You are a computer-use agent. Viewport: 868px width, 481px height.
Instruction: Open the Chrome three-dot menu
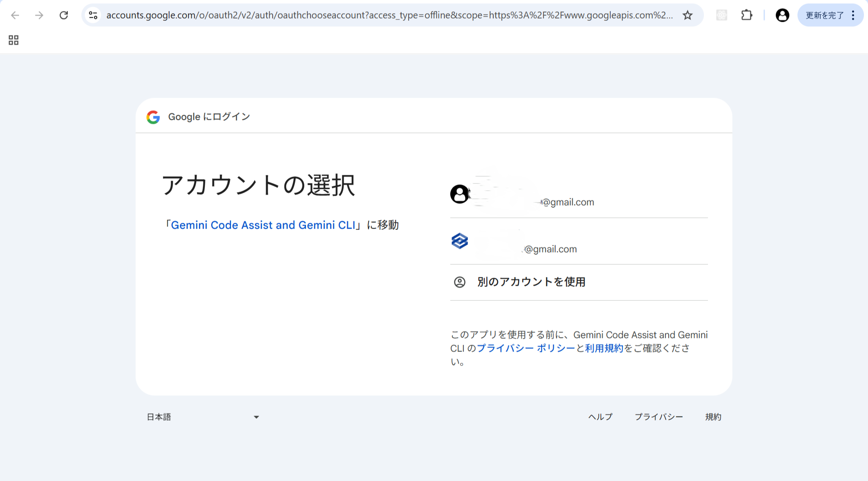click(x=853, y=15)
